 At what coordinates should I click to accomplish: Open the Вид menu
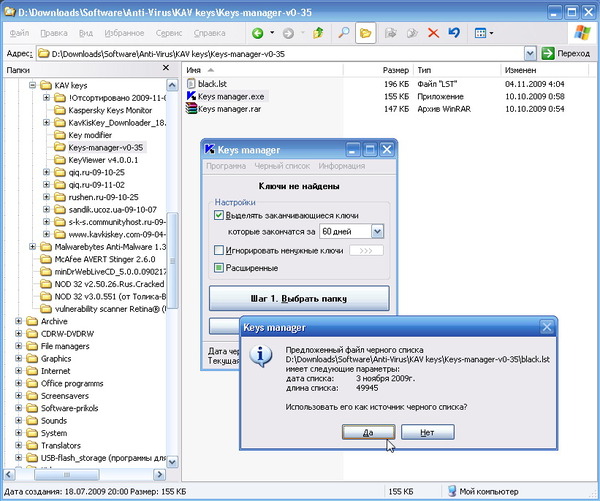[x=86, y=33]
